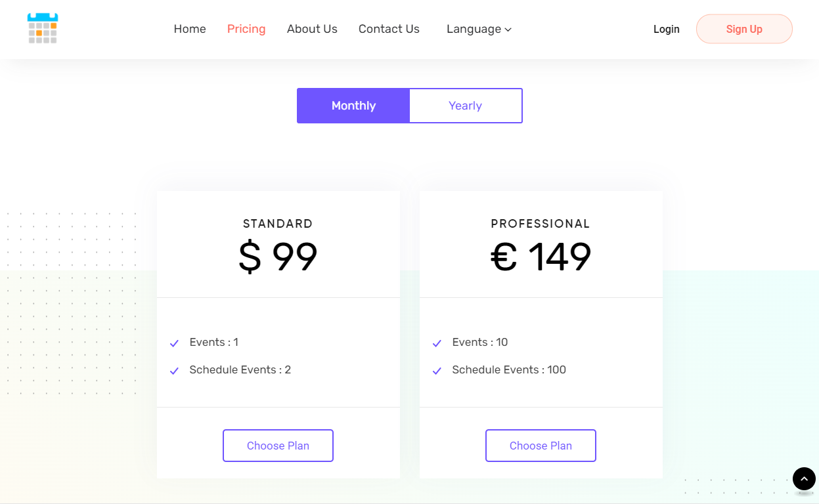This screenshot has height=504, width=819.
Task: Click the scroll-to-top arrow button
Action: pyautogui.click(x=804, y=479)
